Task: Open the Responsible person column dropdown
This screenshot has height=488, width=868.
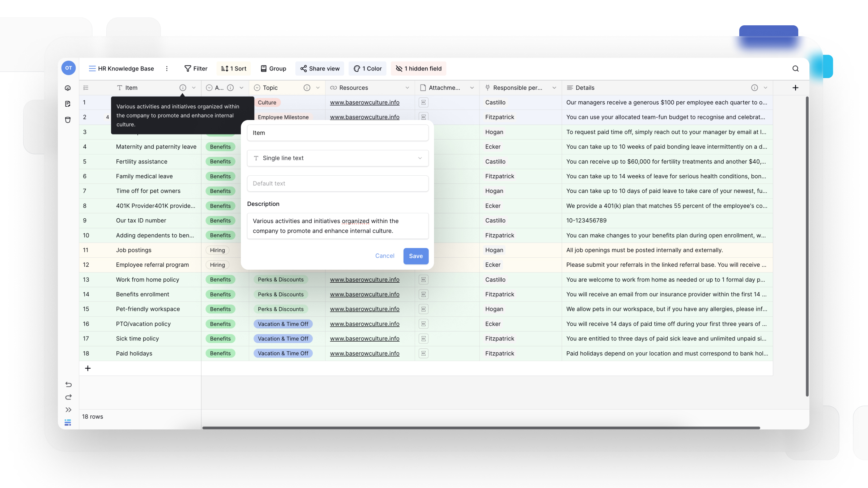Action: [554, 88]
